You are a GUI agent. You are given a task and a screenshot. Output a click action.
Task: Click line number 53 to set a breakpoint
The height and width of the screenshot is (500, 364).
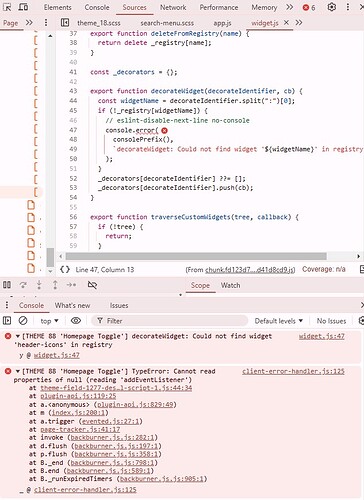[73, 188]
